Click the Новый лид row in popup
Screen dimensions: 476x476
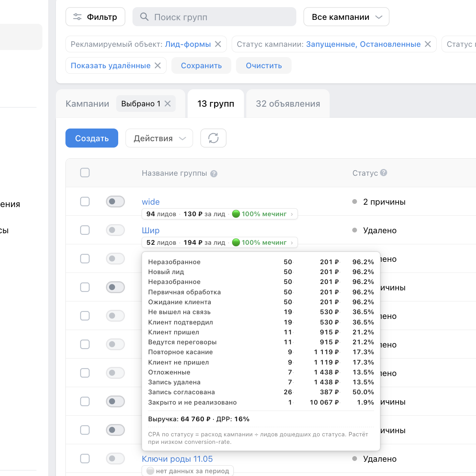261,272
